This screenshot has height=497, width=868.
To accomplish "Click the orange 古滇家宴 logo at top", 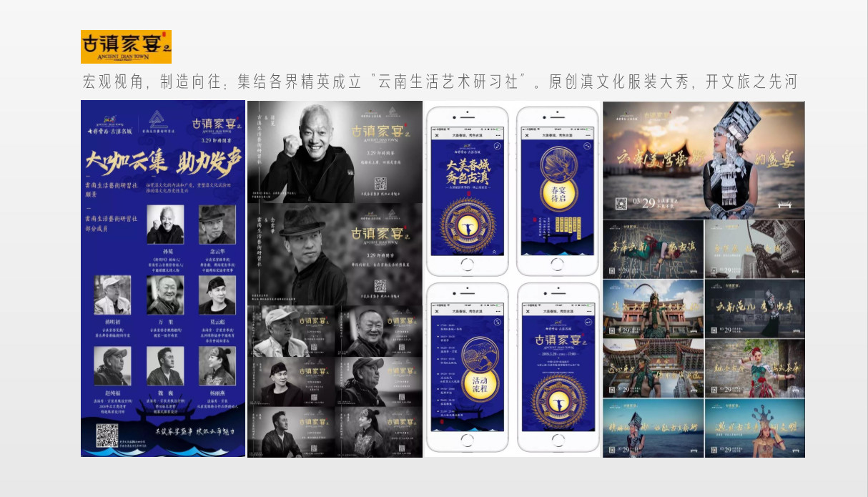I will pyautogui.click(x=126, y=46).
